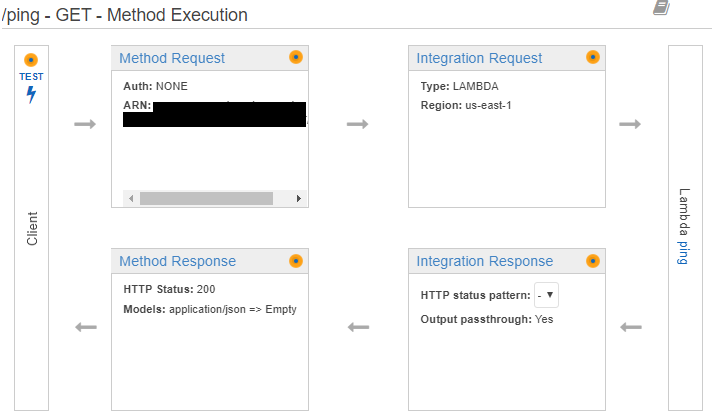712x419 pixels.
Task: Open the Method Response settings
Action: tap(177, 261)
